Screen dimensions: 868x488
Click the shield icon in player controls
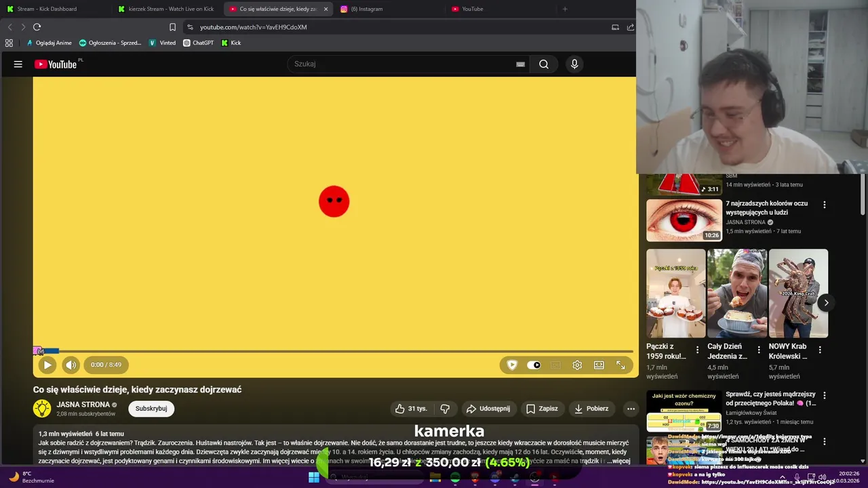(512, 365)
